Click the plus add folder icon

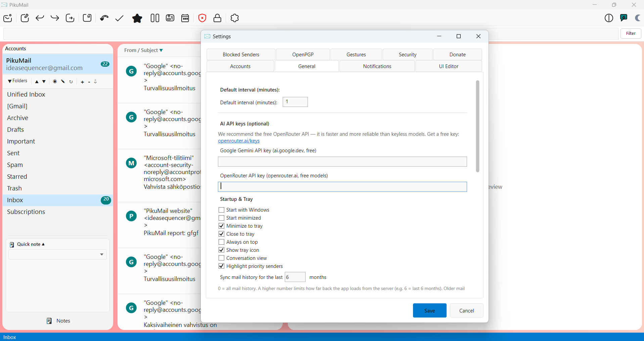point(82,82)
